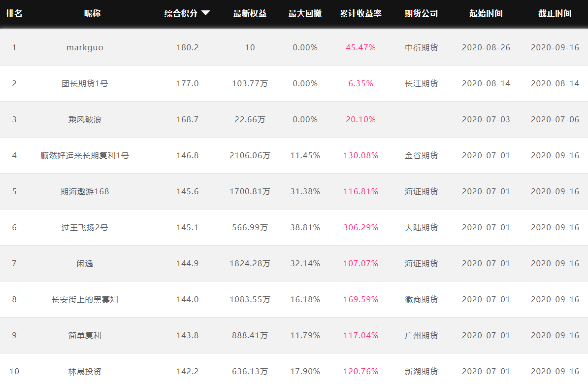
Task: Select the 142.2 score cell
Action: coord(188,372)
